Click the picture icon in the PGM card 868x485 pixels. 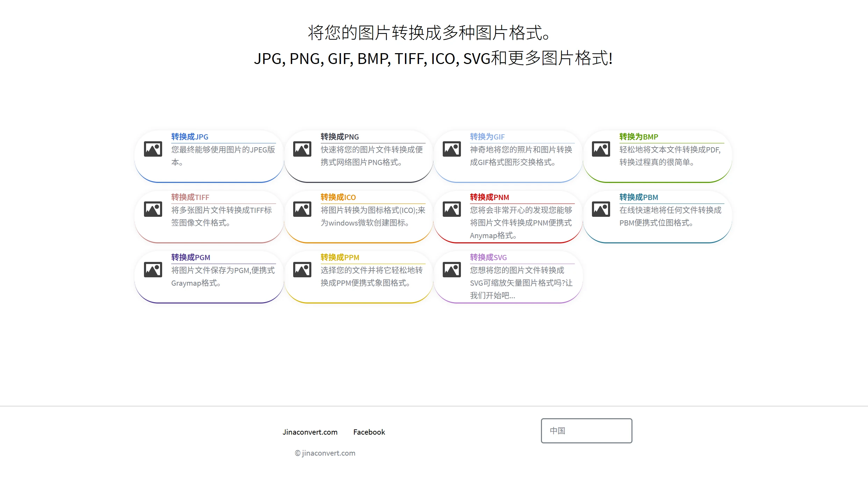coord(153,270)
